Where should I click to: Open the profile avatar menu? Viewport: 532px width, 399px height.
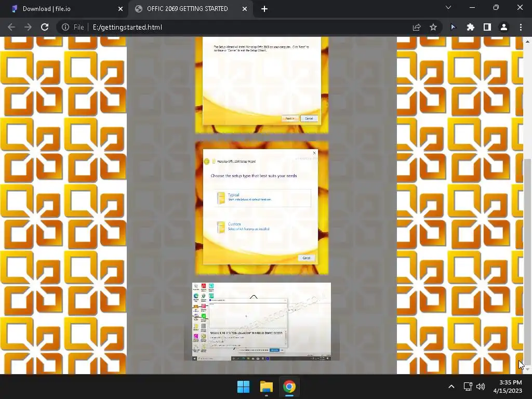(x=504, y=27)
